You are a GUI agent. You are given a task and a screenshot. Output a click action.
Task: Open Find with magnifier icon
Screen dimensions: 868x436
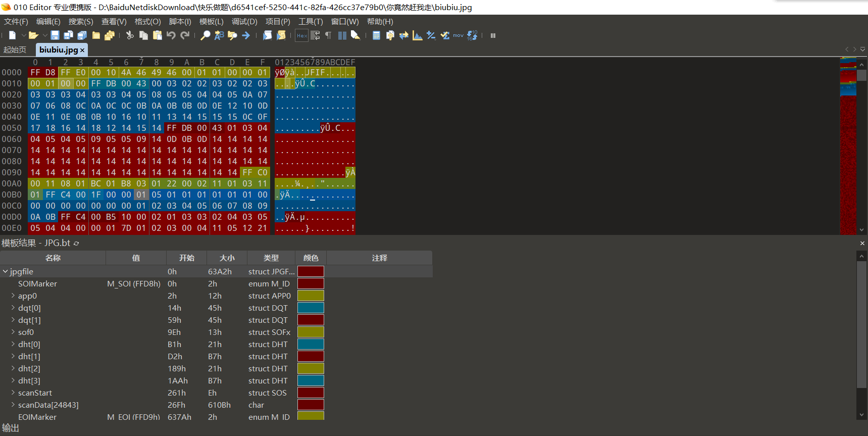pos(206,35)
